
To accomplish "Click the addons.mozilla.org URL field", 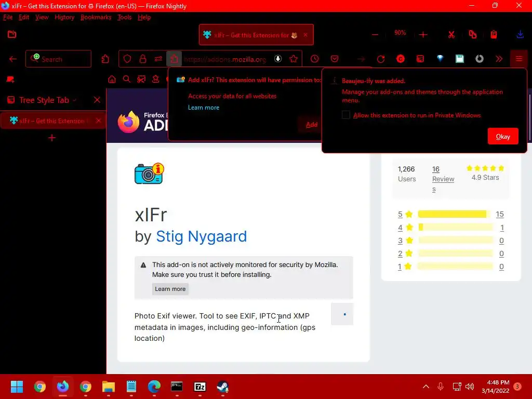I will 225,59.
